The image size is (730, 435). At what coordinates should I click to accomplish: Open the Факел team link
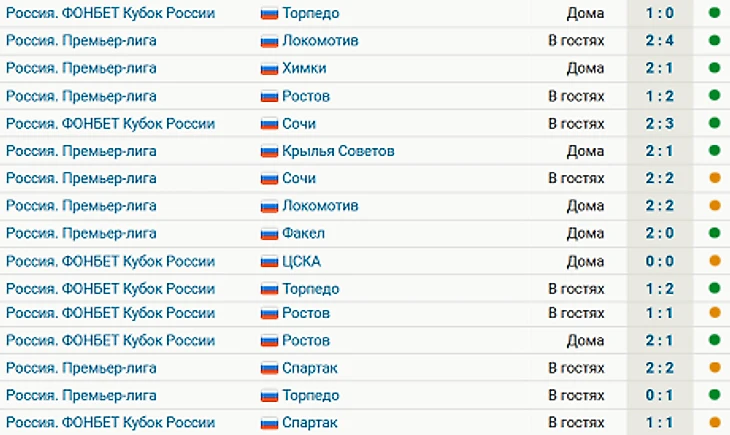[304, 233]
